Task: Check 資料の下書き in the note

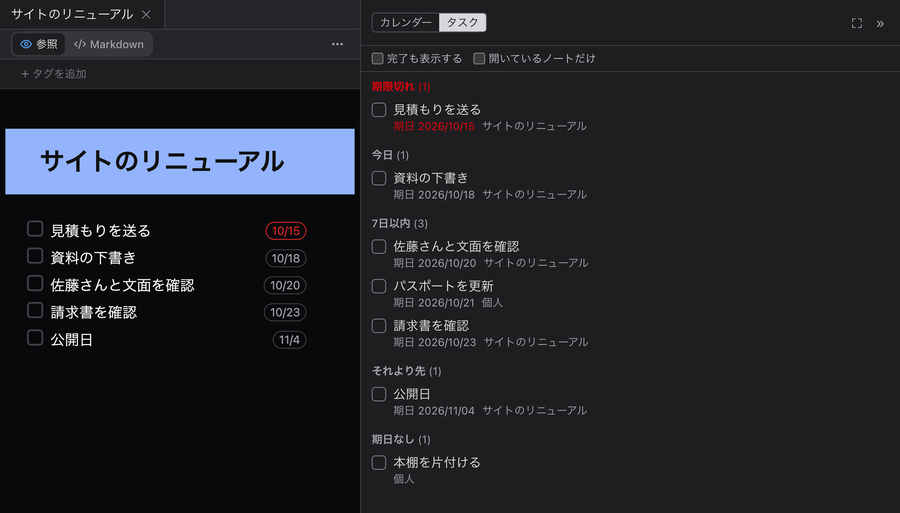Action: coord(35,256)
